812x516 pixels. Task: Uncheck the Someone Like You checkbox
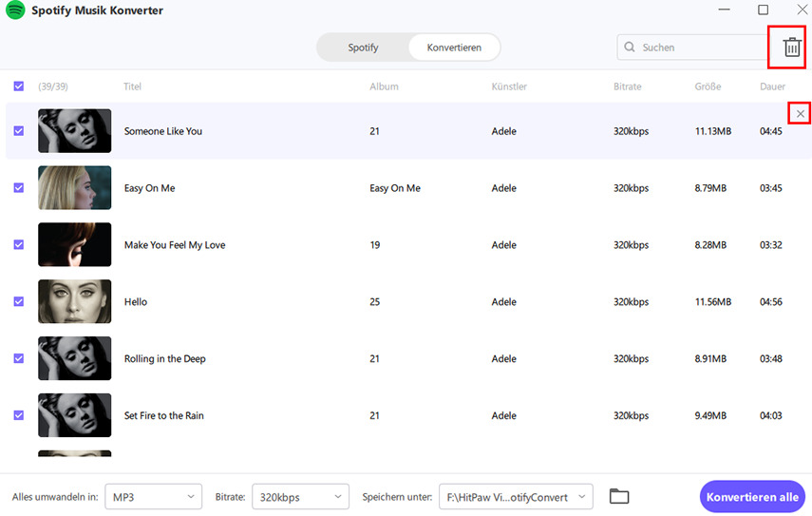(x=19, y=130)
